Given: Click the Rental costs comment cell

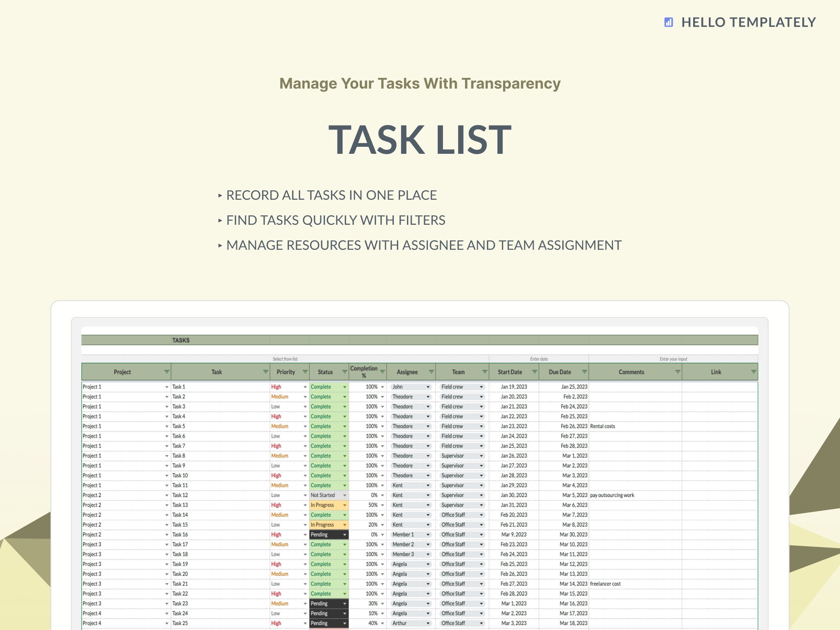Looking at the screenshot, I should point(603,426).
